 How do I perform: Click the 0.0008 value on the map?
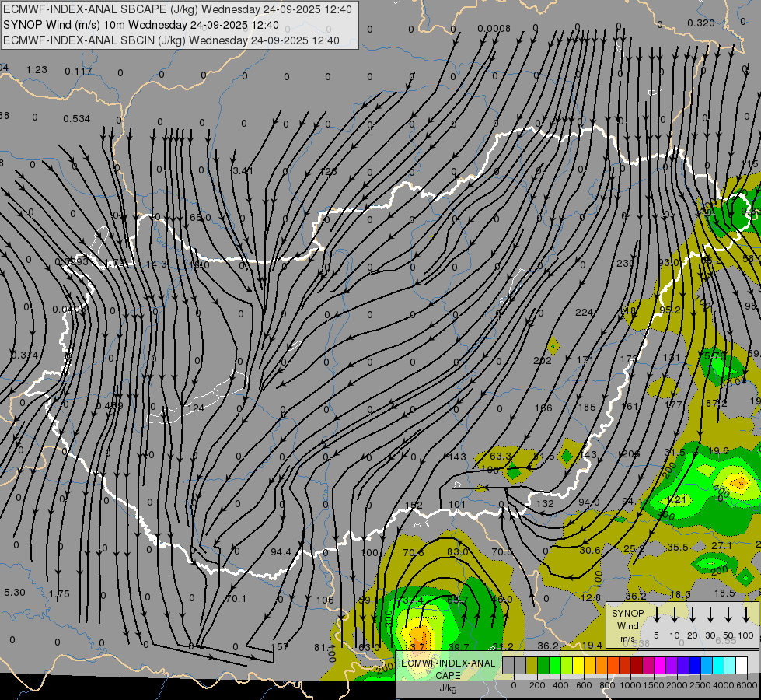tap(494, 29)
